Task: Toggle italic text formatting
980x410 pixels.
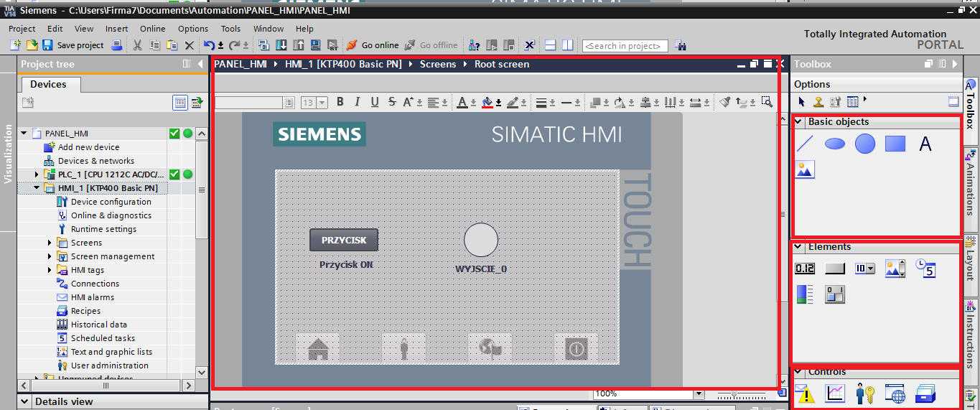Action: [357, 102]
